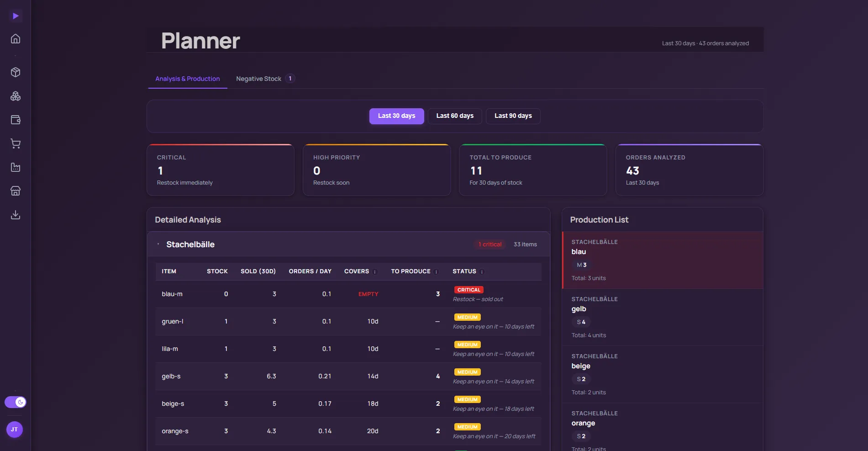This screenshot has height=451, width=868.
Task: Open the stacked cubes inventory icon
Action: pos(16,96)
